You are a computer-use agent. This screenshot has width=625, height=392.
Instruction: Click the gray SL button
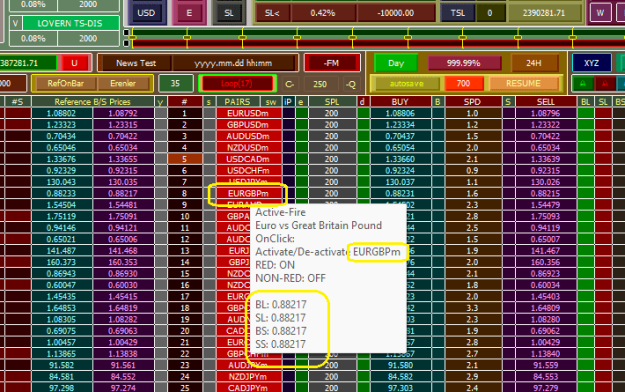pos(229,13)
